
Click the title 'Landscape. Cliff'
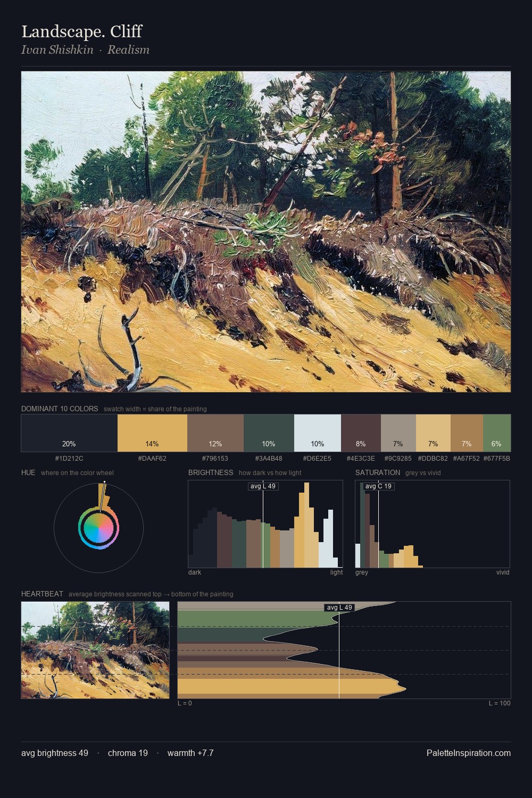pos(81,31)
